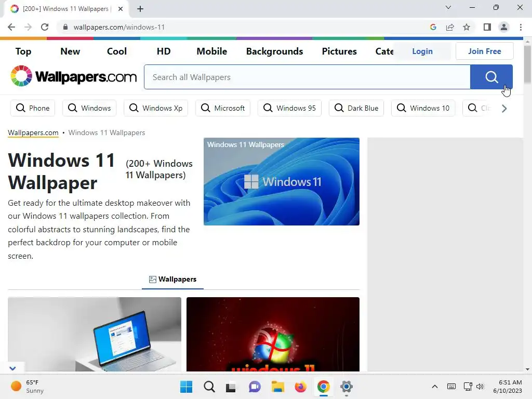The image size is (532, 399).
Task: Click the Chrome taskbar icon
Action: coord(323,387)
